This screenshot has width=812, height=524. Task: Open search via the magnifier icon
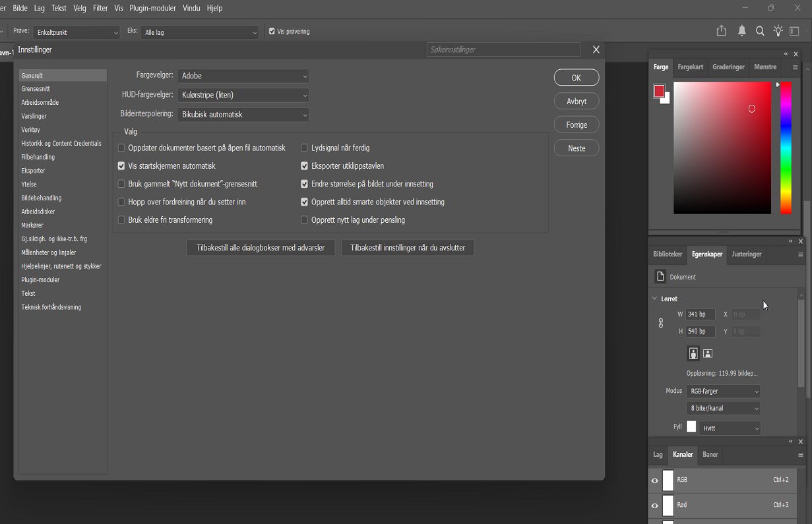tap(760, 30)
